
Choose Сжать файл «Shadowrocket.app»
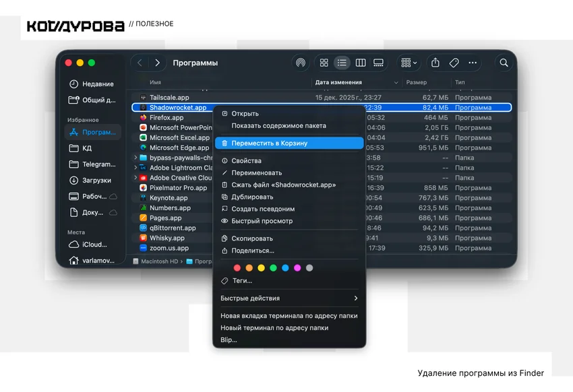(289, 185)
